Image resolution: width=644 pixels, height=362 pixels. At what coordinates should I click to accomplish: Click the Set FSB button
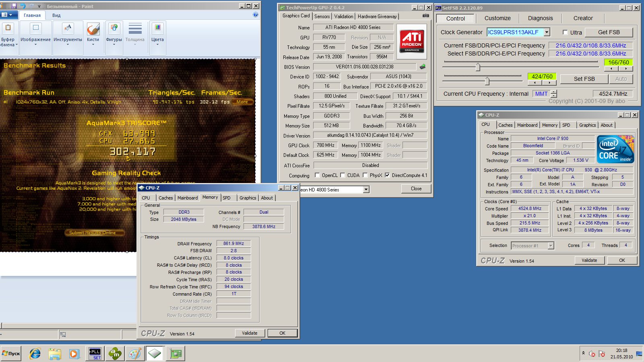(584, 79)
